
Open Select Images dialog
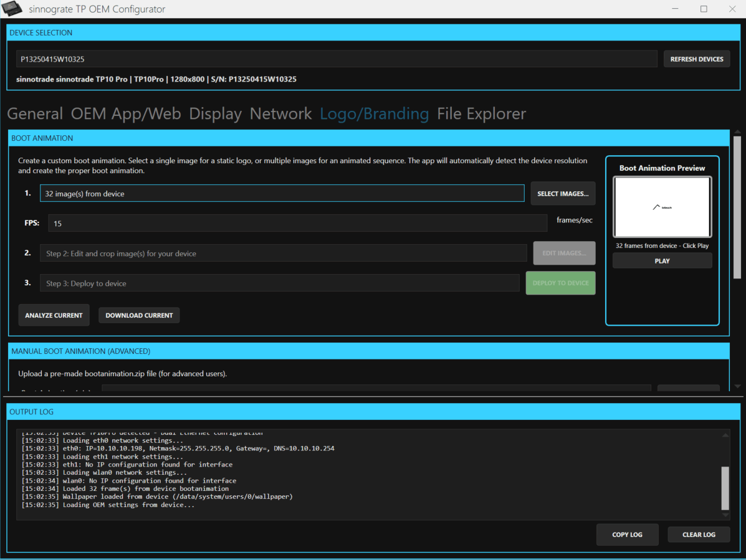(x=563, y=193)
